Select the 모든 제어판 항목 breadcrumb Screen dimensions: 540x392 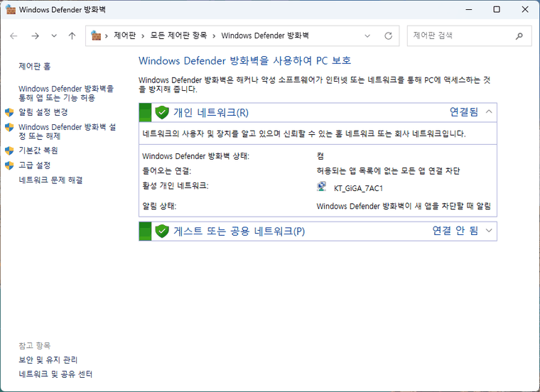pyautogui.click(x=178, y=36)
